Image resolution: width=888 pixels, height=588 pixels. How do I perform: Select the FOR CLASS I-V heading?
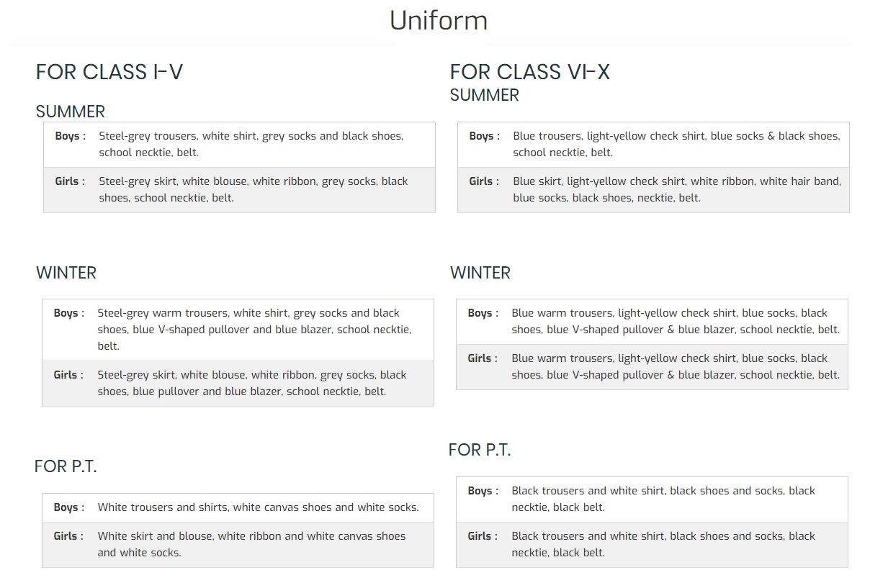109,72
